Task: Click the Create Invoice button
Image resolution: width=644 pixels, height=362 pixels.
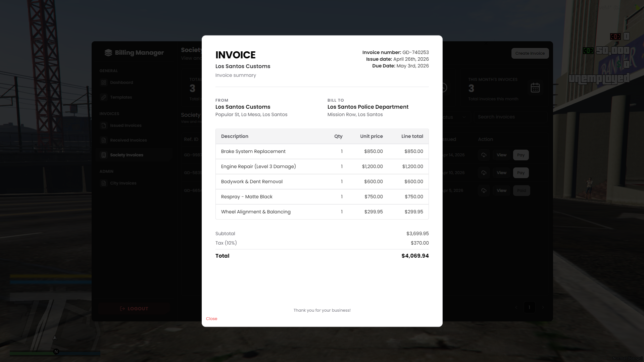Action: [530, 53]
